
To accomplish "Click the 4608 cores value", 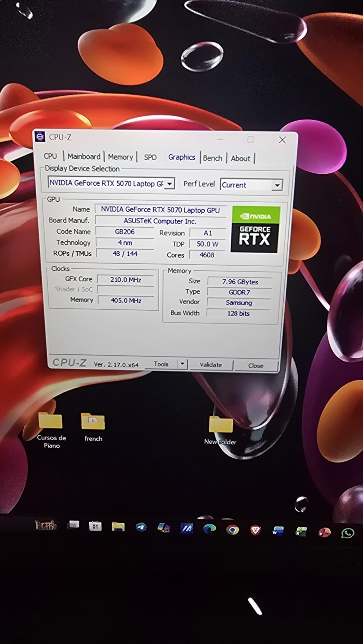I will [207, 255].
